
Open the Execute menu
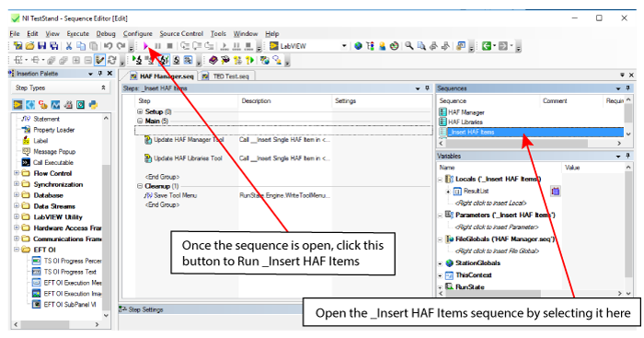[x=77, y=34]
